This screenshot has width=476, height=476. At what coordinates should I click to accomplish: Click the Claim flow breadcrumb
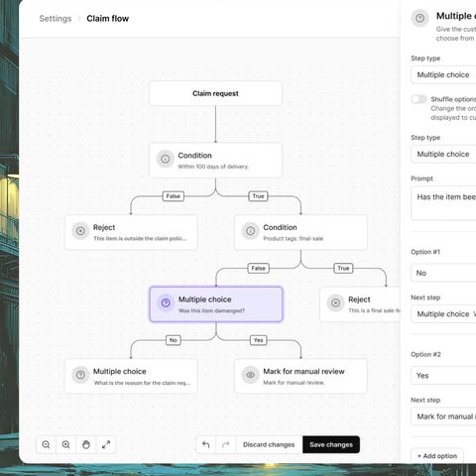click(107, 19)
